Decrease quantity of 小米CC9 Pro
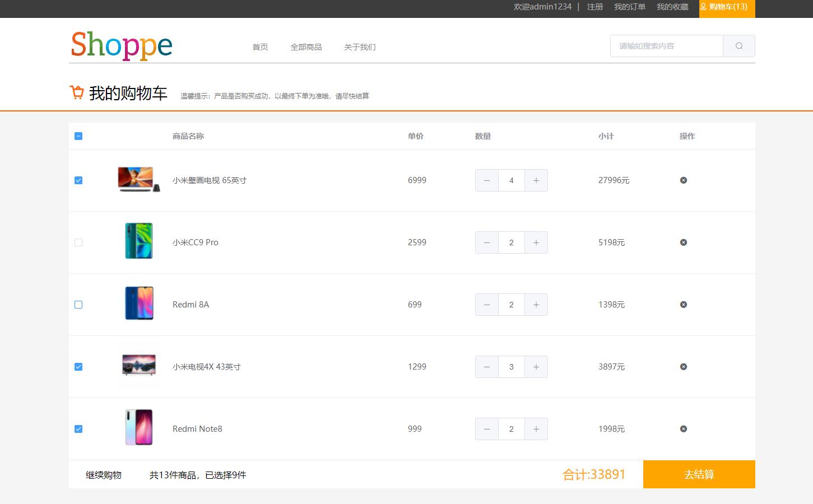The width and height of the screenshot is (813, 504). click(x=487, y=242)
